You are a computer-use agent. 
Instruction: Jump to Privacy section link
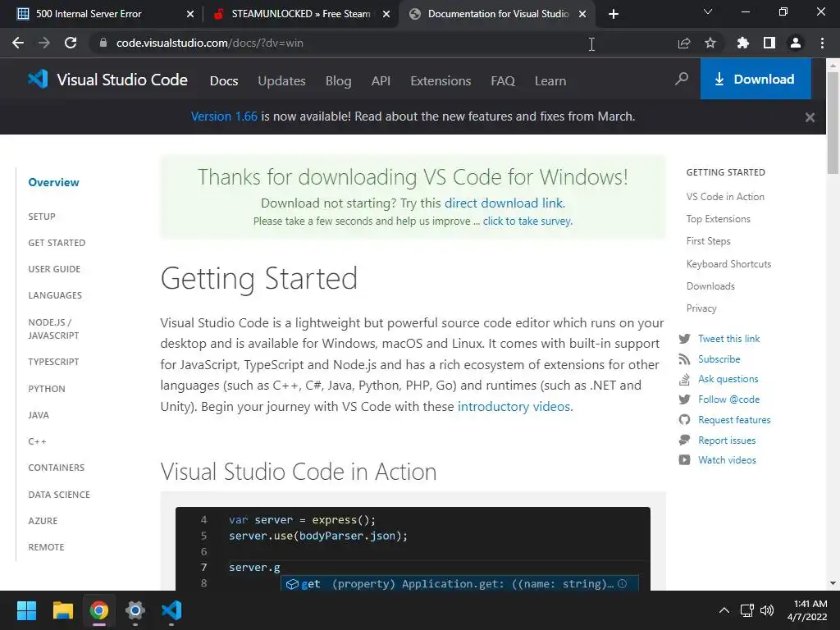[701, 308]
